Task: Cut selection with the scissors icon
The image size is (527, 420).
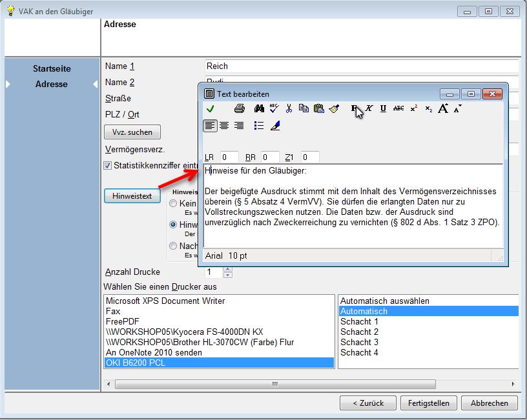Action: click(289, 109)
